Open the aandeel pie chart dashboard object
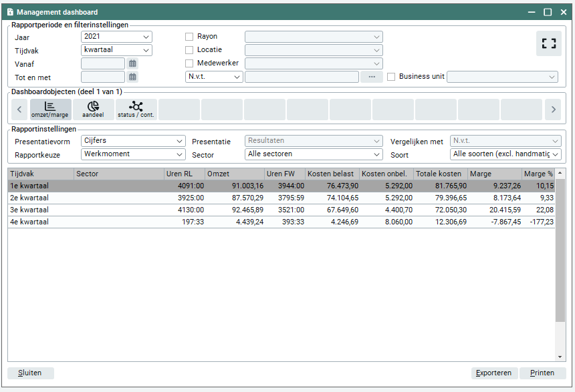 (x=93, y=108)
